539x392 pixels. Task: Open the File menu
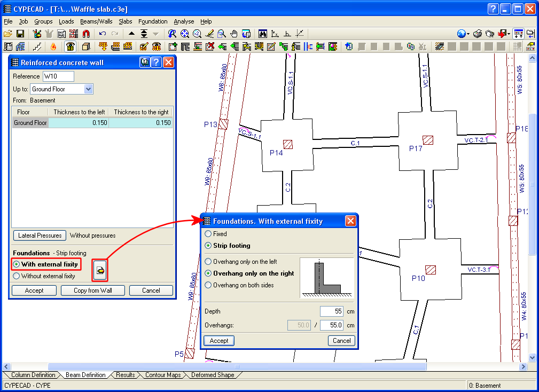pos(8,21)
